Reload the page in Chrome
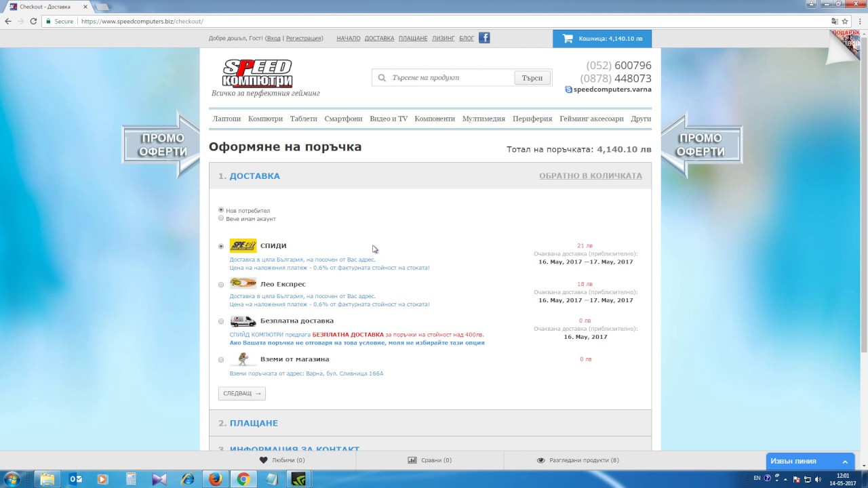The width and height of the screenshot is (868, 488). coord(33,22)
